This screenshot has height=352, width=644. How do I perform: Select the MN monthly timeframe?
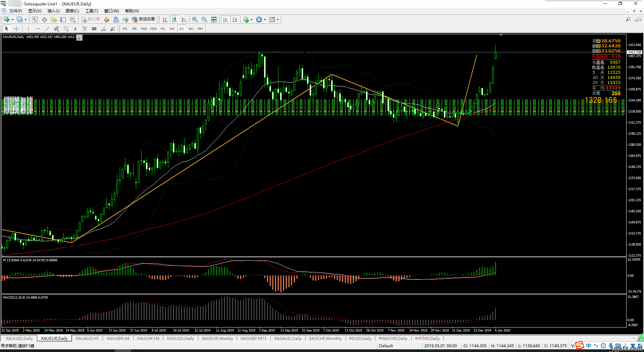coord(200,29)
